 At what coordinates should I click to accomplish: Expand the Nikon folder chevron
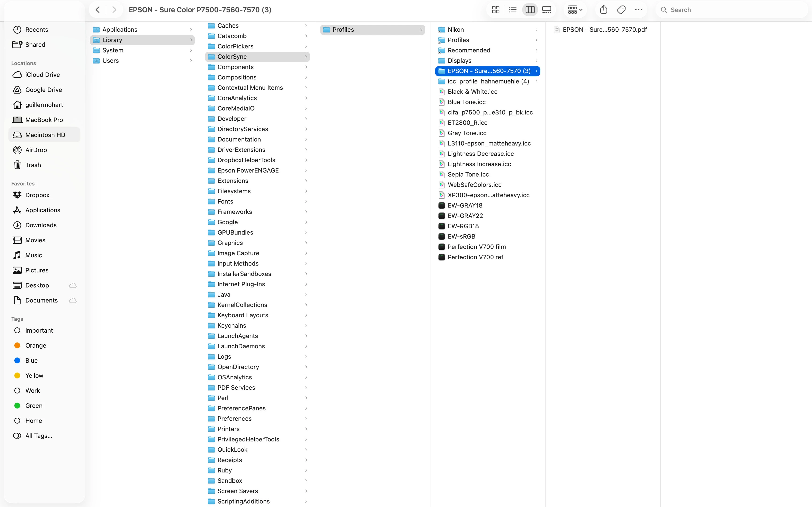tap(536, 30)
